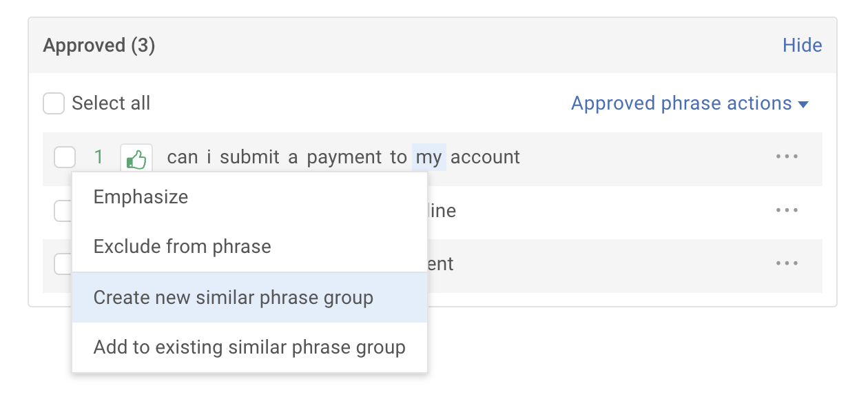
Task: Check the partially hidden third row checkbox
Action: (62, 263)
